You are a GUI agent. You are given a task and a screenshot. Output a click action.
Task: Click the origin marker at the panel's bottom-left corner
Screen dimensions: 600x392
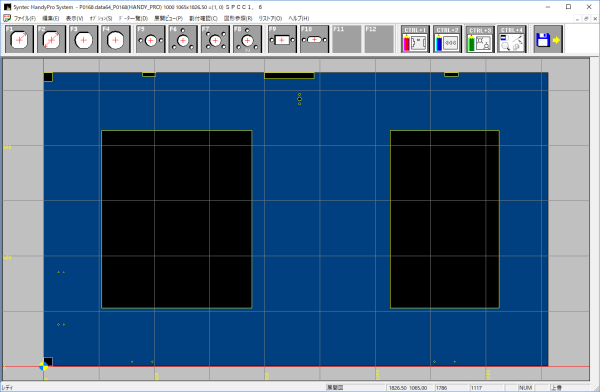click(x=44, y=367)
